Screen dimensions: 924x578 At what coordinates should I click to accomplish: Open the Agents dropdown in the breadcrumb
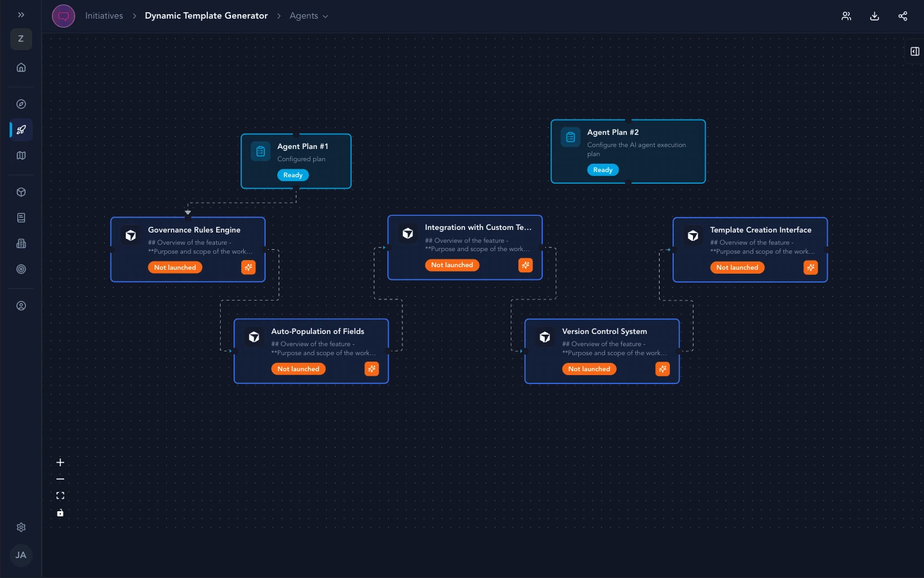tap(309, 16)
